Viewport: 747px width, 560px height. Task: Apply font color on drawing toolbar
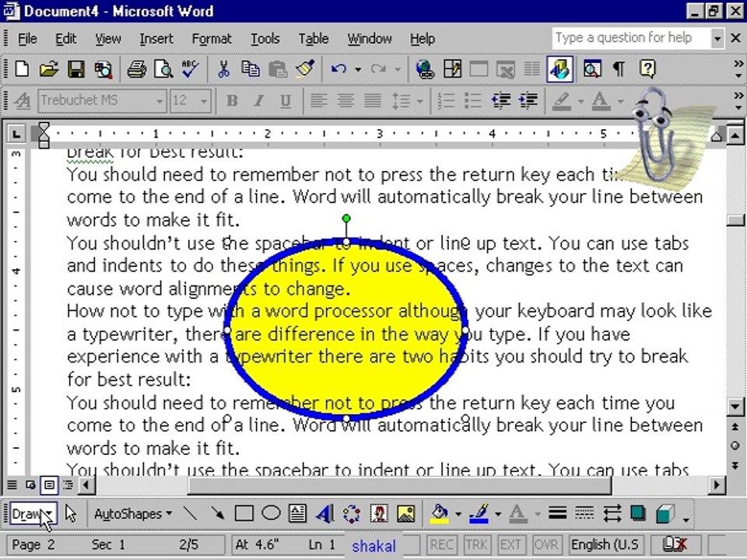point(518,514)
